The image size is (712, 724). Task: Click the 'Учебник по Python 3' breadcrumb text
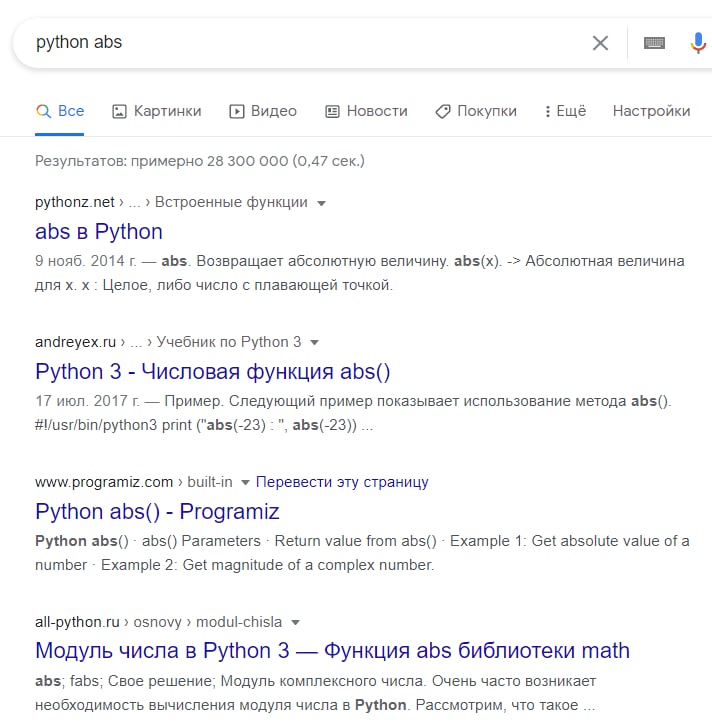point(229,342)
